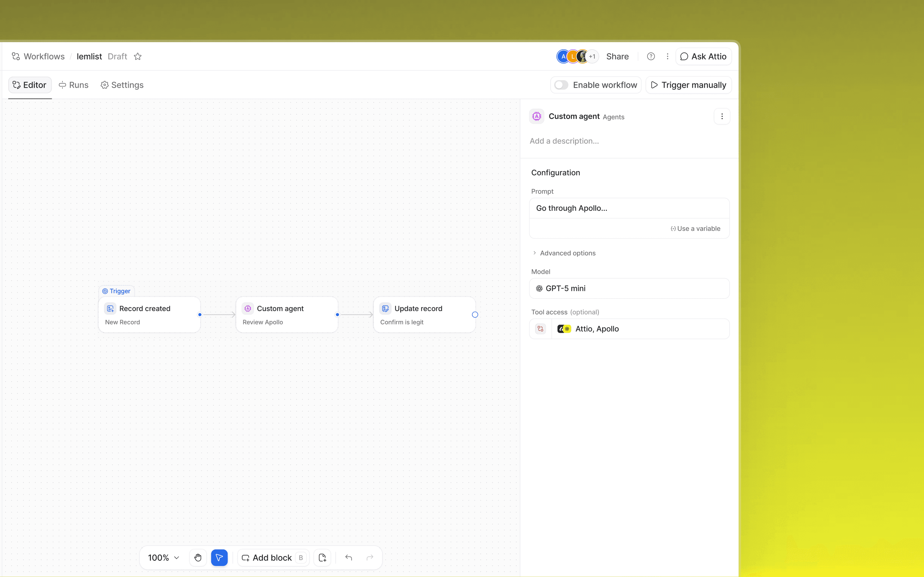Show the +1 additional collaborators
This screenshot has width=924, height=577.
click(592, 57)
